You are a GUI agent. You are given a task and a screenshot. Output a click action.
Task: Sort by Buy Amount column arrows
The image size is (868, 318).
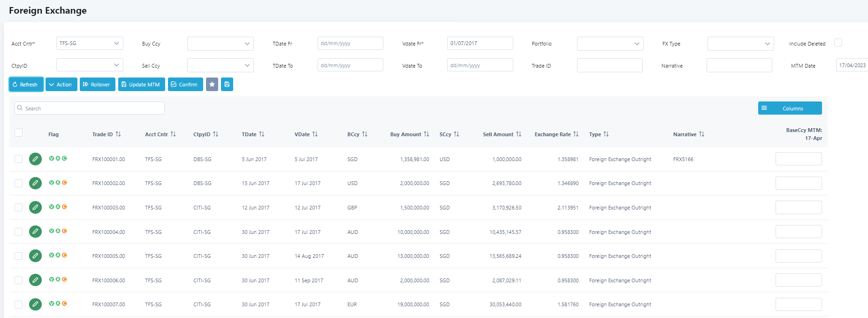click(x=426, y=134)
